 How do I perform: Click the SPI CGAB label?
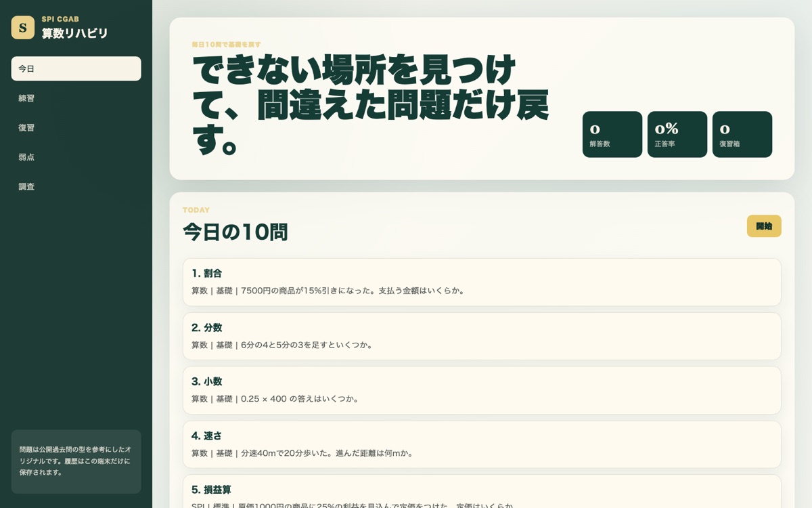(60, 19)
